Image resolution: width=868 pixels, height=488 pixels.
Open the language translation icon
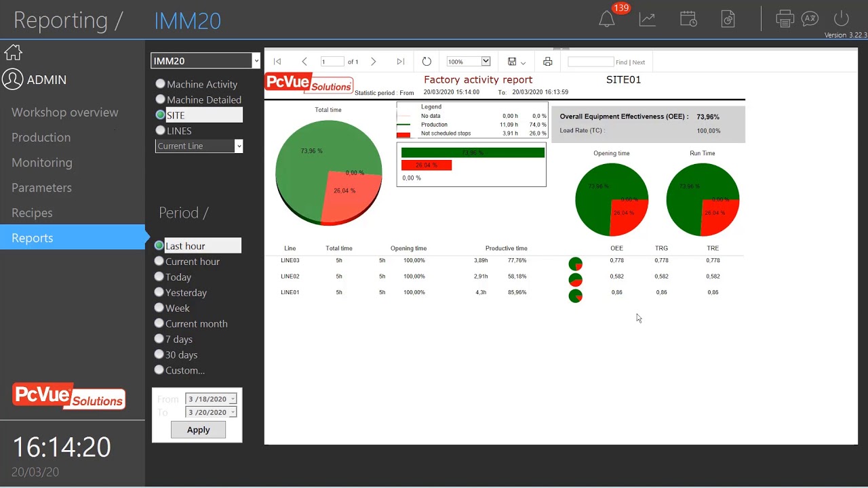point(810,19)
